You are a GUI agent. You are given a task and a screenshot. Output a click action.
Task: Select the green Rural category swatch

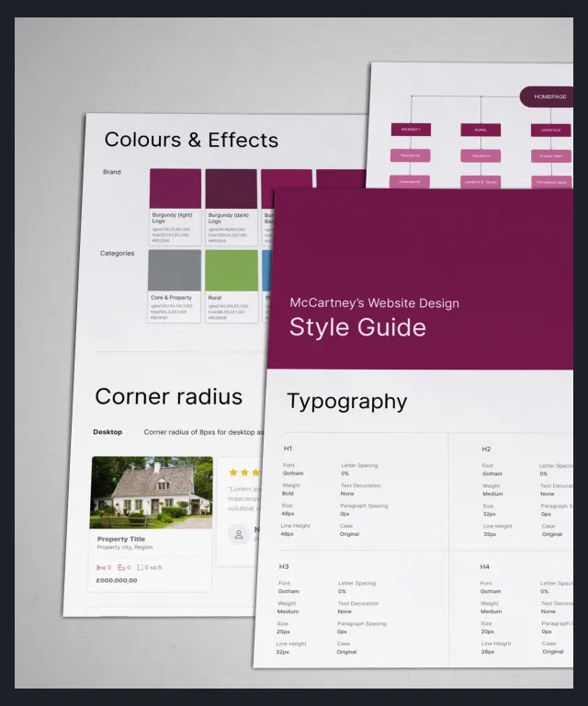pyautogui.click(x=232, y=270)
